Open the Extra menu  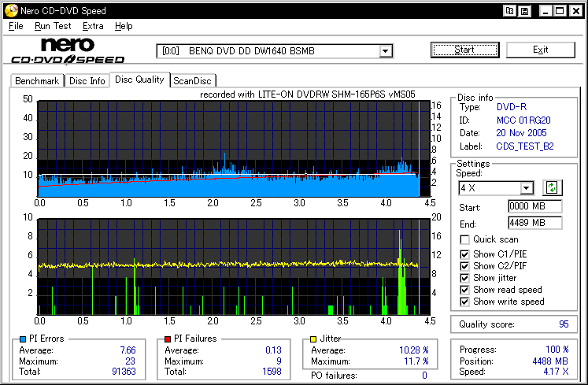point(93,26)
